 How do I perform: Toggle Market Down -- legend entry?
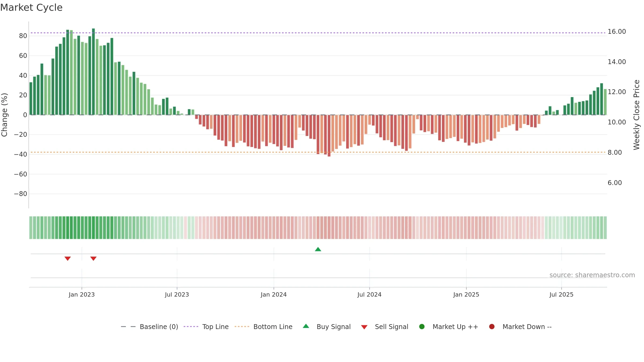[520, 327]
